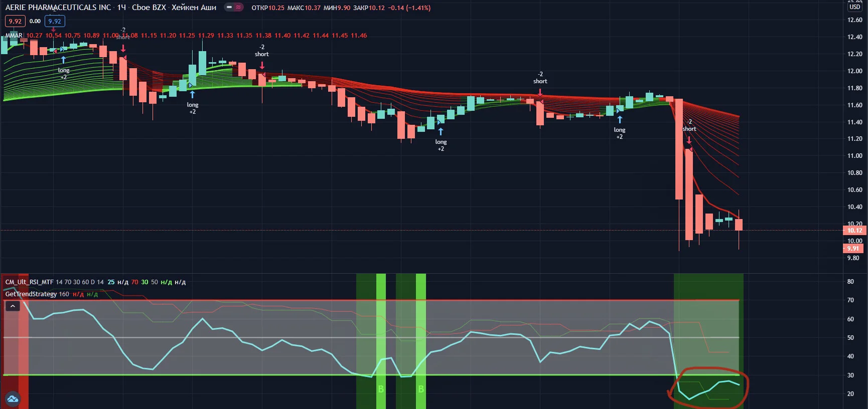Collapse the indicator legend with the chevron

pos(13,306)
